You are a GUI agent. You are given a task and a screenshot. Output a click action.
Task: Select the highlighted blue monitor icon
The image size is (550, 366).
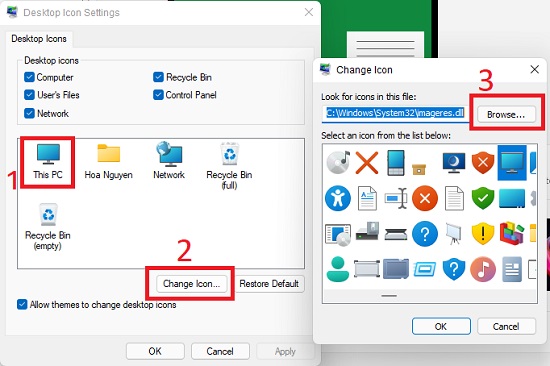click(512, 162)
